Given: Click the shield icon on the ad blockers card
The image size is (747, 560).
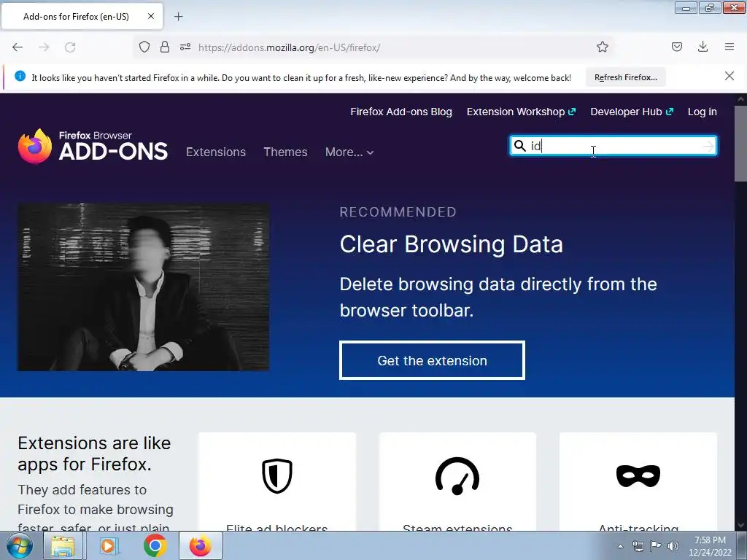Looking at the screenshot, I should 276,475.
